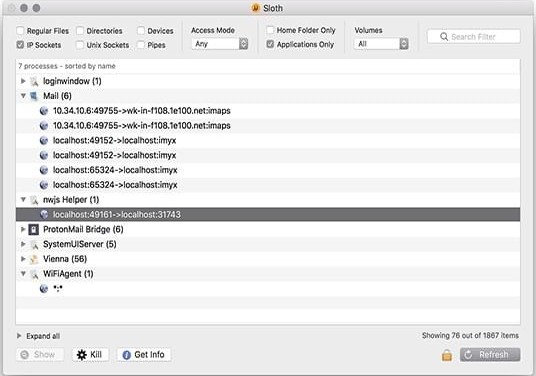Enable the Directories checkbox
This screenshot has height=376, width=536.
80,31
